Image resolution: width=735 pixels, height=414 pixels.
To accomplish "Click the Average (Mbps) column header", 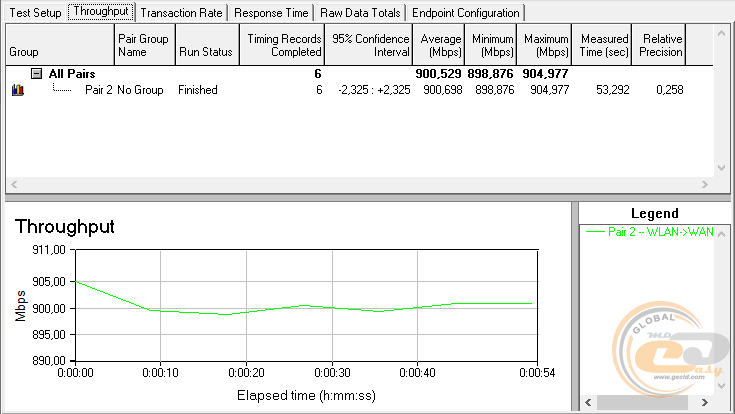I will pyautogui.click(x=439, y=45).
